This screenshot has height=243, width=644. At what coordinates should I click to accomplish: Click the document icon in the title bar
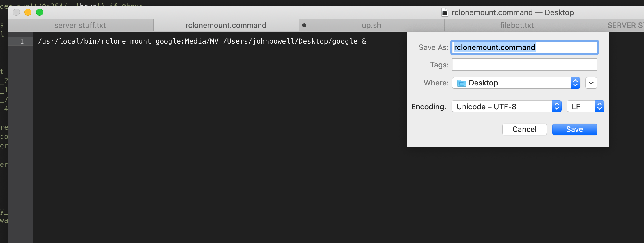[444, 12]
